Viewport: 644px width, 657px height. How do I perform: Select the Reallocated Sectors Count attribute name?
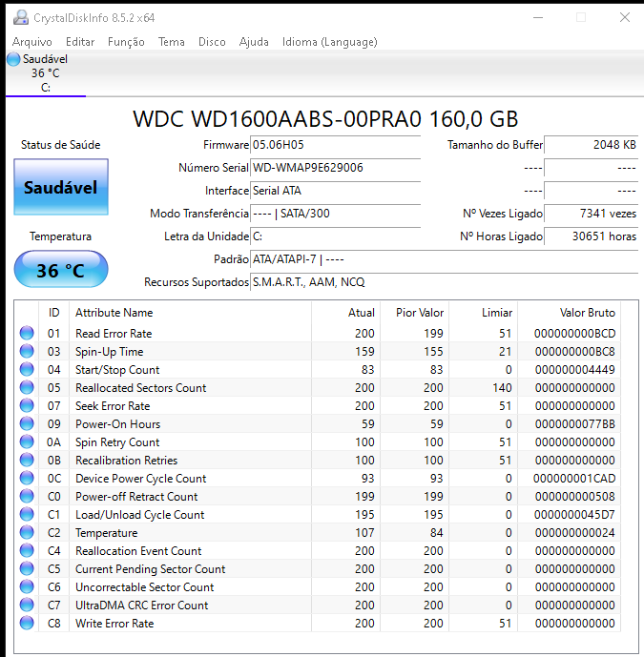coord(141,388)
